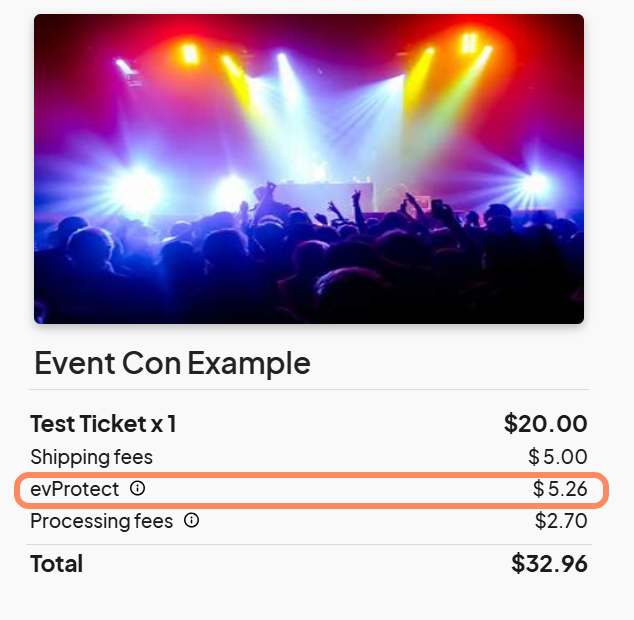
Task: Click the divider line below the event title
Action: point(309,390)
